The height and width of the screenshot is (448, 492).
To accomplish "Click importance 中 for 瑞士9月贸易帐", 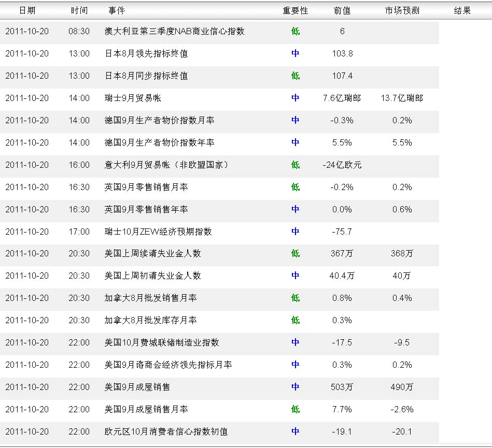I will [x=296, y=98].
